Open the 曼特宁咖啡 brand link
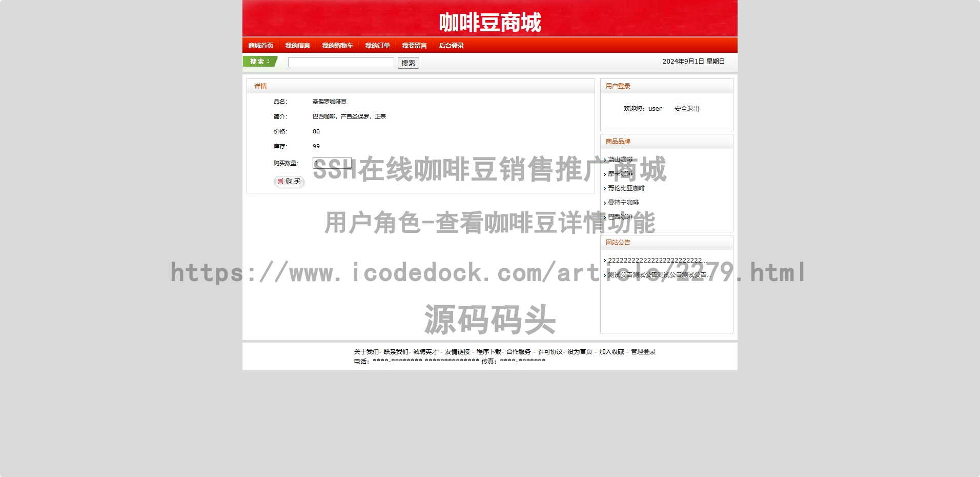The width and height of the screenshot is (980, 477). point(623,203)
